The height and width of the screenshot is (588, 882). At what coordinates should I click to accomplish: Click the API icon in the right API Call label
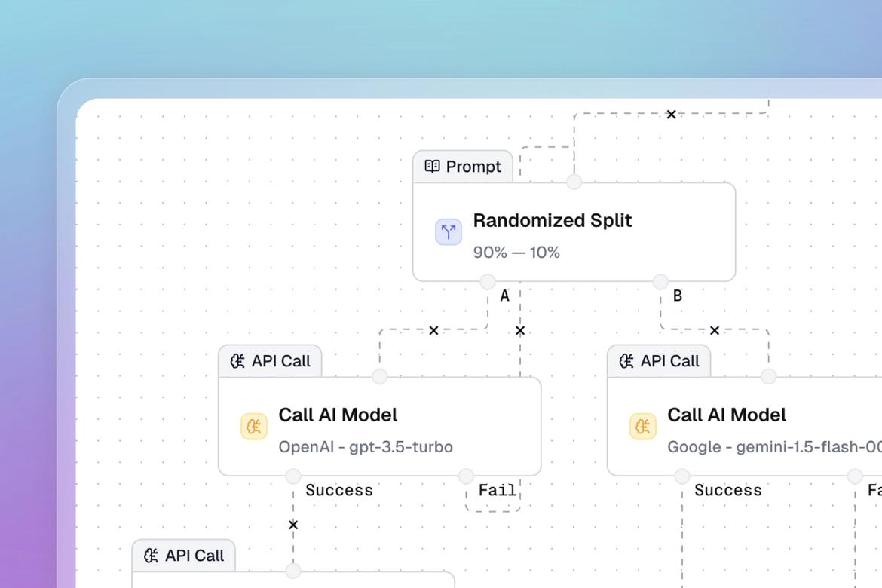pyautogui.click(x=626, y=361)
